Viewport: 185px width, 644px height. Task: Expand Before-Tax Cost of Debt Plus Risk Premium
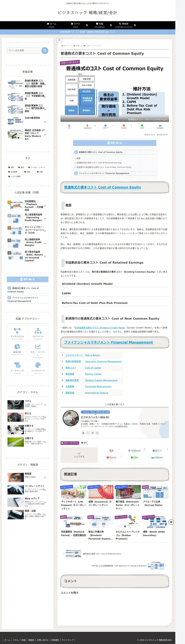coord(115,303)
